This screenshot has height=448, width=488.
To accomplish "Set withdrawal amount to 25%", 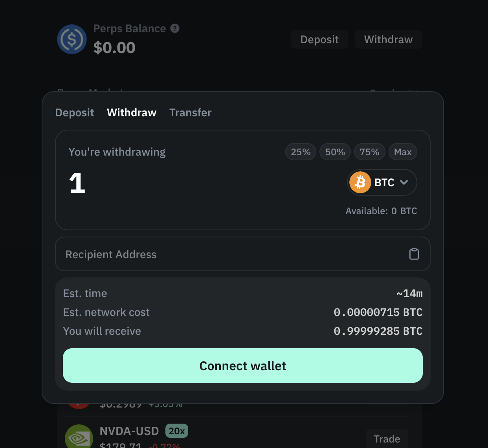I will (301, 152).
